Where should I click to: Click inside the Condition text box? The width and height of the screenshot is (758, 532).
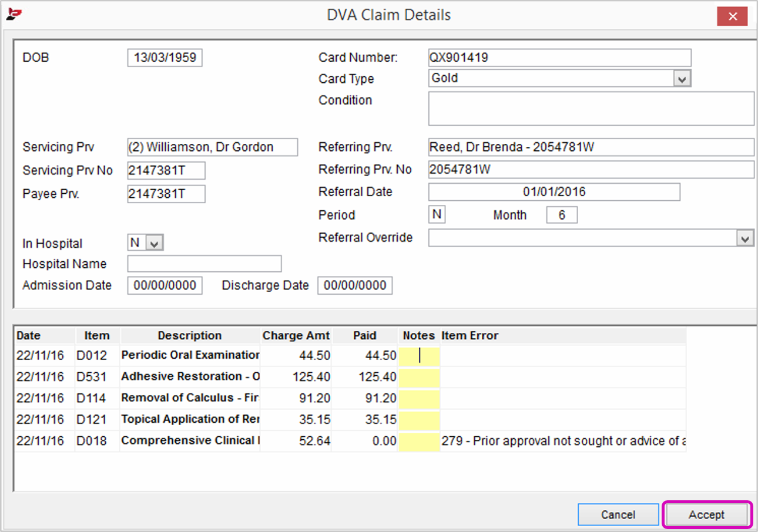tap(591, 109)
